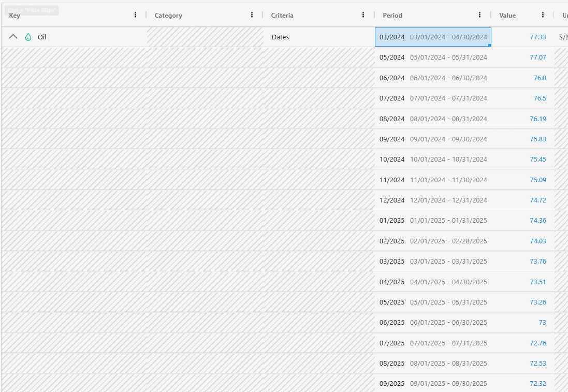This screenshot has width=568, height=392.
Task: Click the Period column header
Action: [x=392, y=16]
